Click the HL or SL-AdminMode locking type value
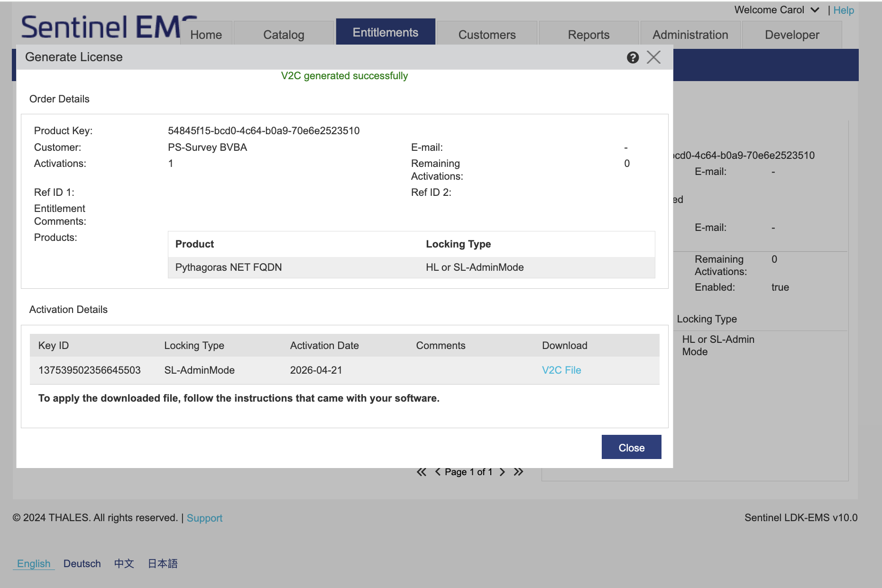The height and width of the screenshot is (588, 882). (475, 267)
